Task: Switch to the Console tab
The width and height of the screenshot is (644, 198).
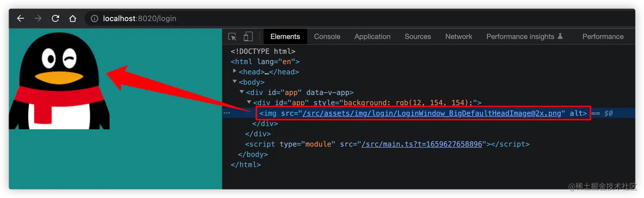Action: click(x=327, y=37)
